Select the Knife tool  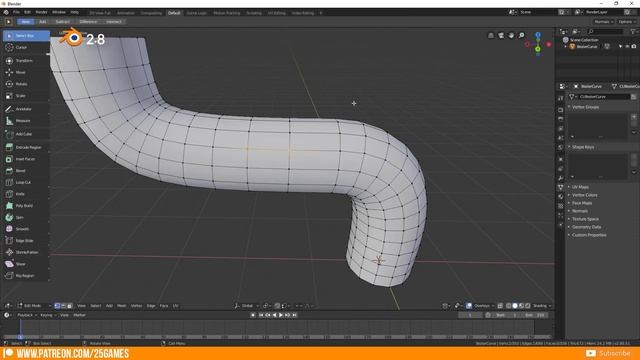pyautogui.click(x=26, y=194)
